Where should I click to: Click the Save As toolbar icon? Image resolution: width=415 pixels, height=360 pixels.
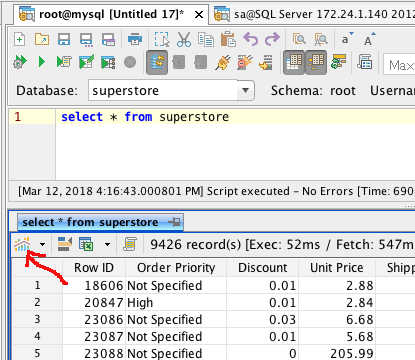tap(86, 39)
